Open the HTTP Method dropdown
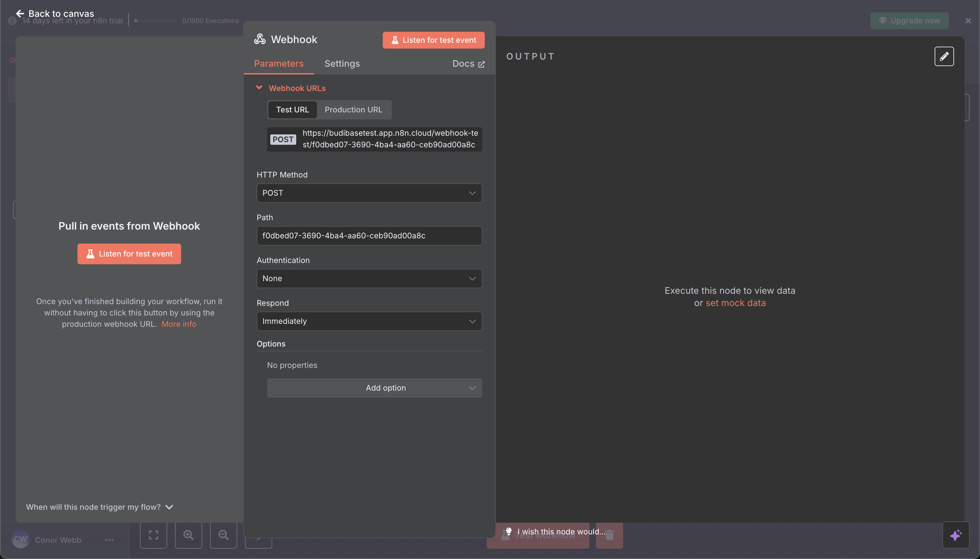Viewport: 980px width, 559px height. coord(369,193)
